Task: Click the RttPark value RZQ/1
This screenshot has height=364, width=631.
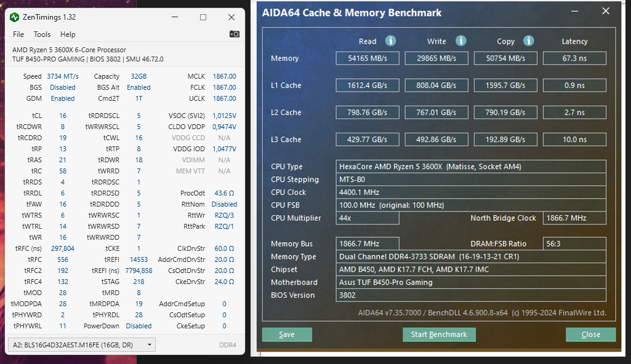Action: tap(224, 226)
